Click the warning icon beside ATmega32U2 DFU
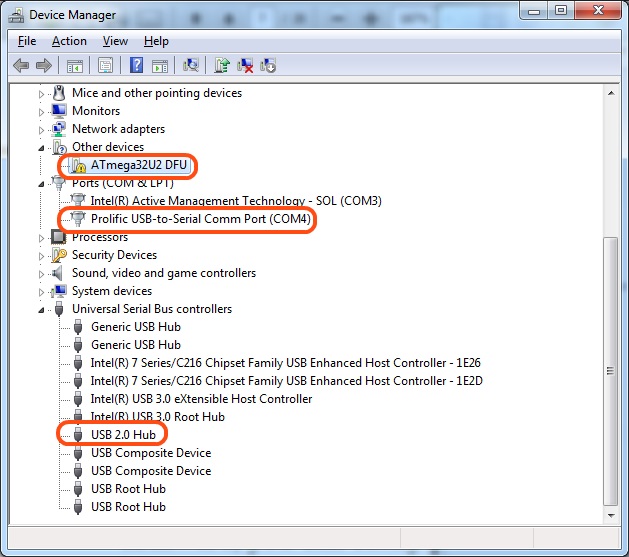Screen dimensions: 629x557 [x=79, y=165]
